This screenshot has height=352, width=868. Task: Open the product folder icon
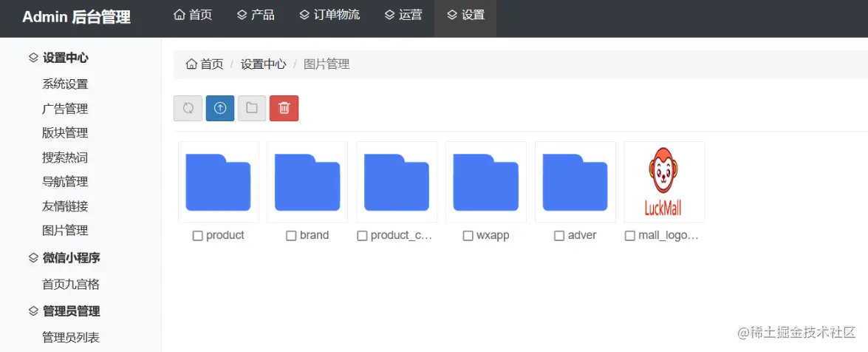(x=218, y=183)
